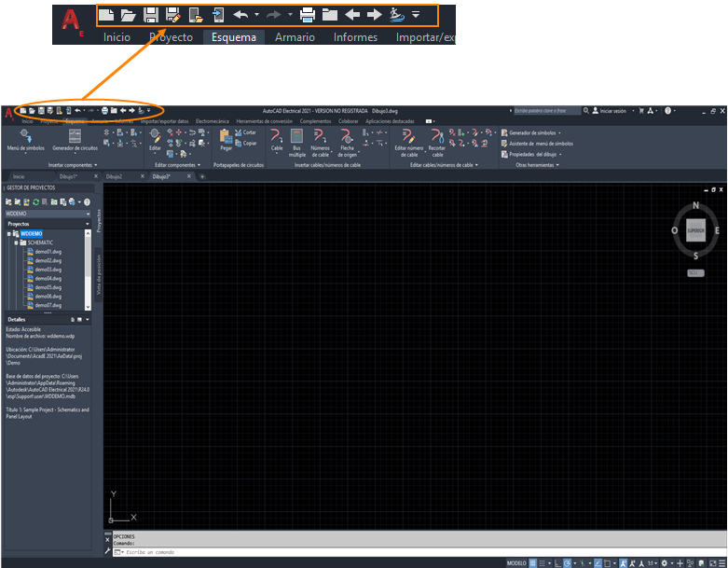The width and height of the screenshot is (728, 568).
Task: Select the Bus múltiple tool
Action: pyautogui.click(x=296, y=143)
